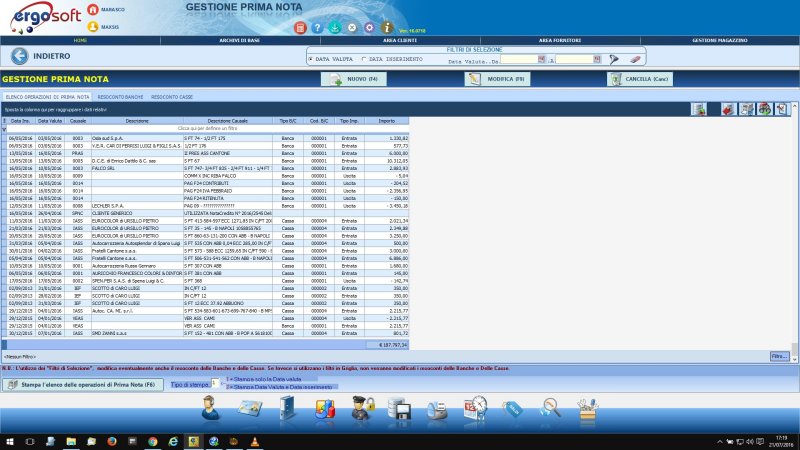800x450 pixels.
Task: Open the HOME menu
Action: click(80, 40)
